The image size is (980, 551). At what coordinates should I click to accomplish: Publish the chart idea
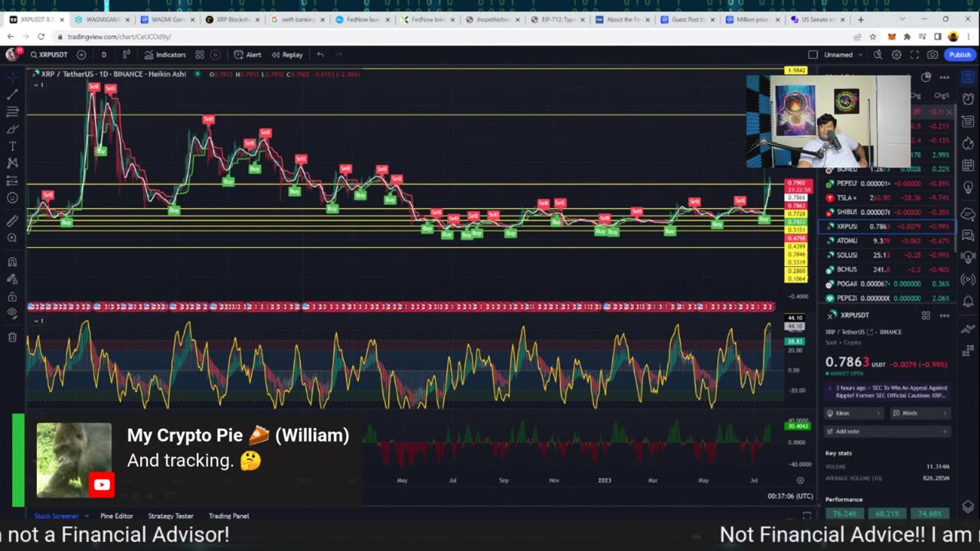click(960, 54)
